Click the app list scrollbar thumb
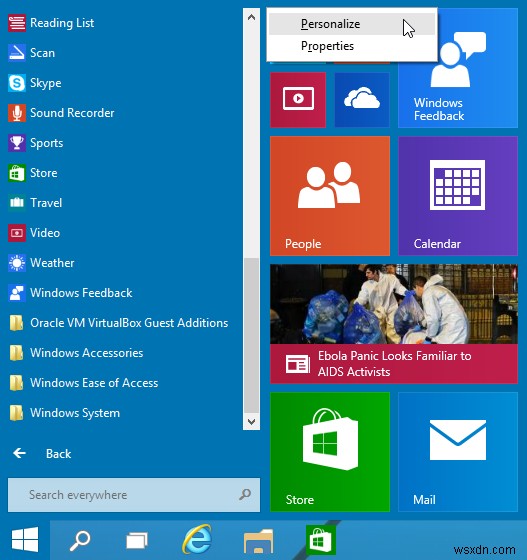 pos(251,336)
